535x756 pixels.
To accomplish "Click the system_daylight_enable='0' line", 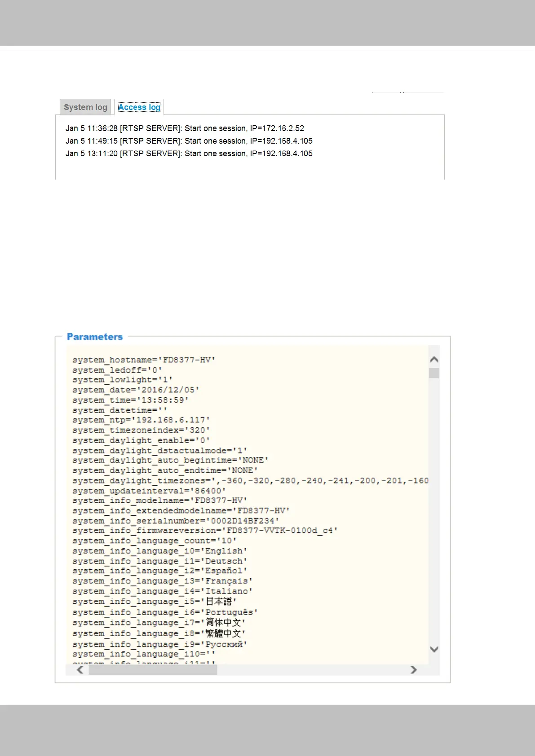I will tap(141, 440).
